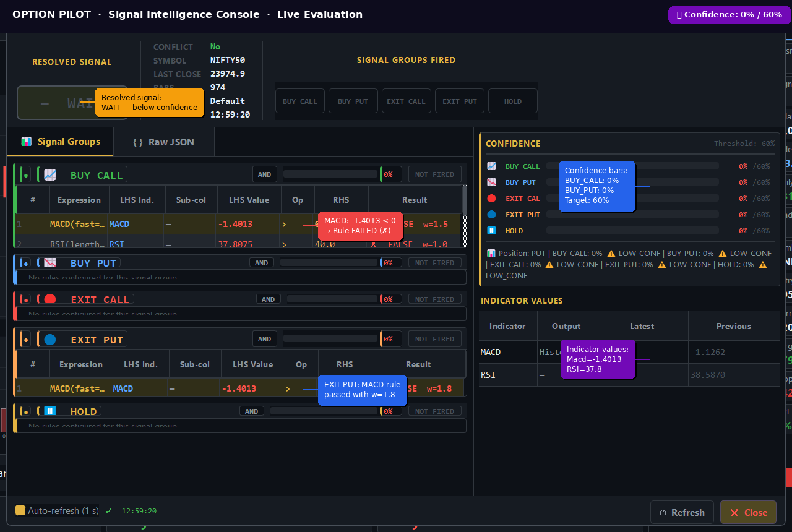Collapse the BUY CALL group header
The height and width of the screenshot is (532, 792).
pos(240,174)
